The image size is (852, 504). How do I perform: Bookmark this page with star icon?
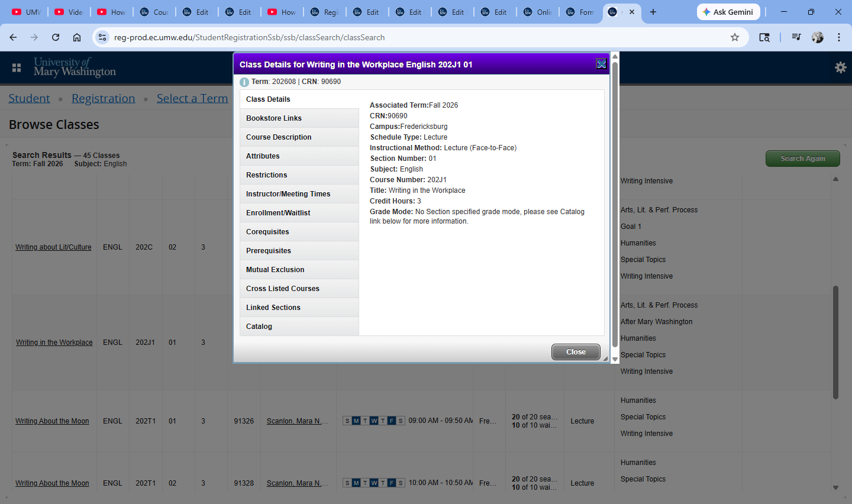pos(735,37)
